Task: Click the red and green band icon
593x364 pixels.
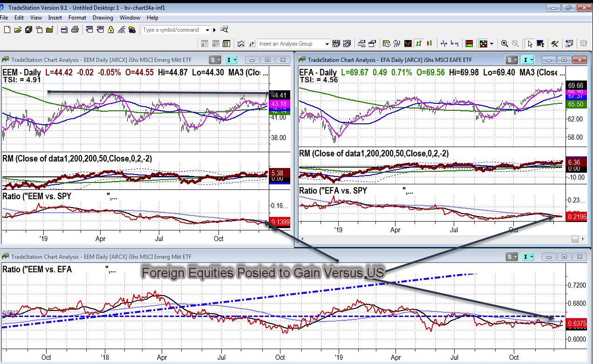Action: click(x=469, y=43)
